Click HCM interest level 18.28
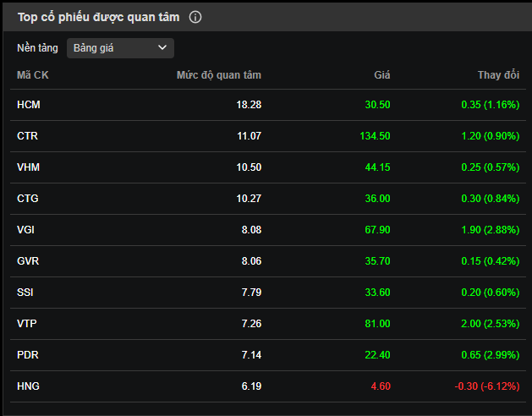Screen dimensions: 532x416 click(249, 105)
